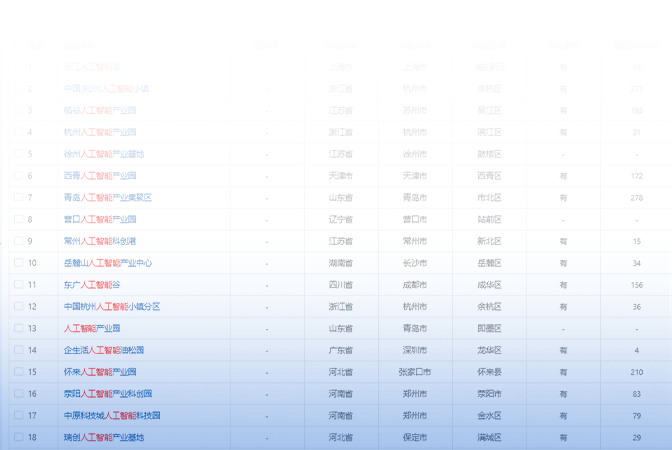This screenshot has width=672, height=450.
Task: Tick the row 7 checkbox
Action: [x=18, y=197]
